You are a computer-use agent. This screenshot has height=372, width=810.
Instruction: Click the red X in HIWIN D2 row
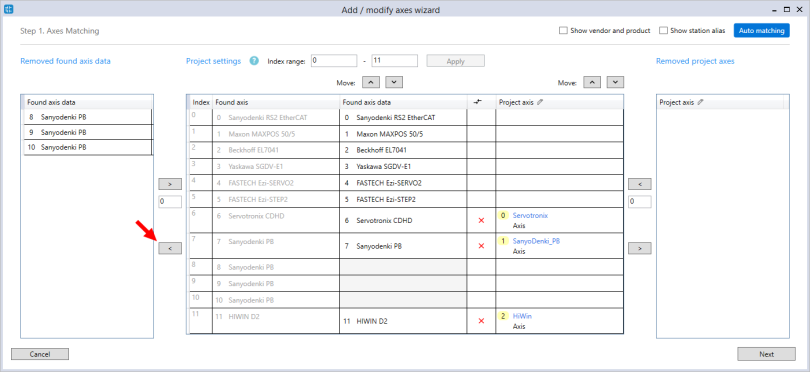pos(481,321)
